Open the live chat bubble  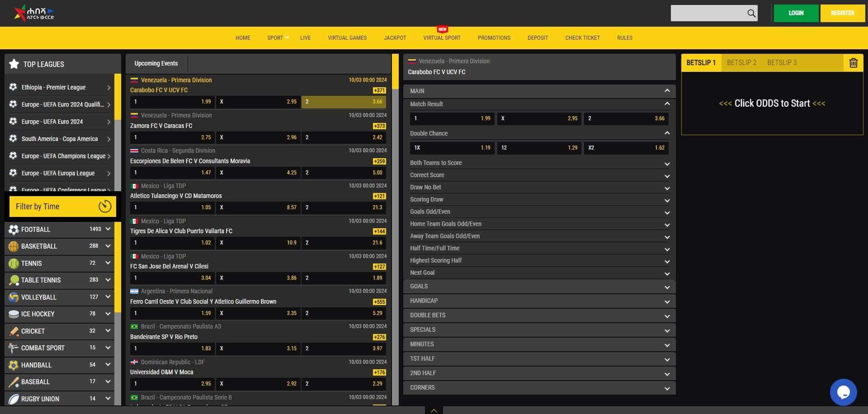[843, 392]
